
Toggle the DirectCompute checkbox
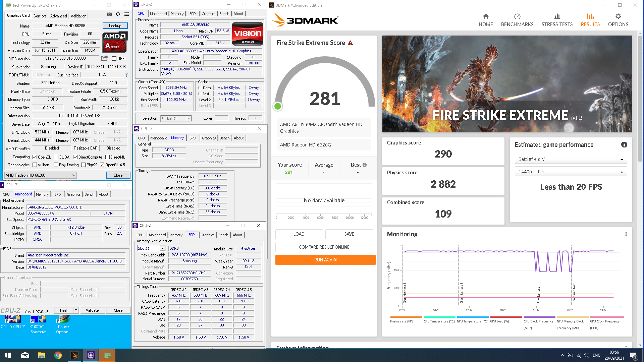[75, 157]
